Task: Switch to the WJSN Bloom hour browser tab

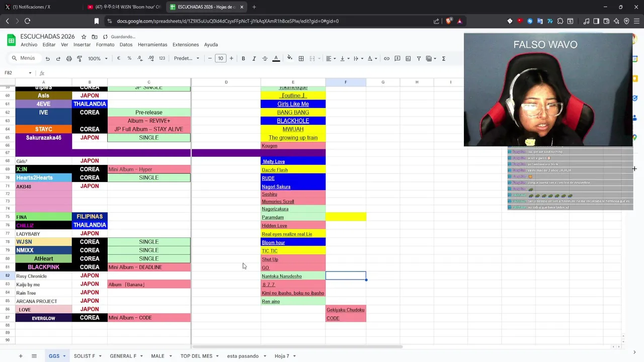Action: coord(124,7)
